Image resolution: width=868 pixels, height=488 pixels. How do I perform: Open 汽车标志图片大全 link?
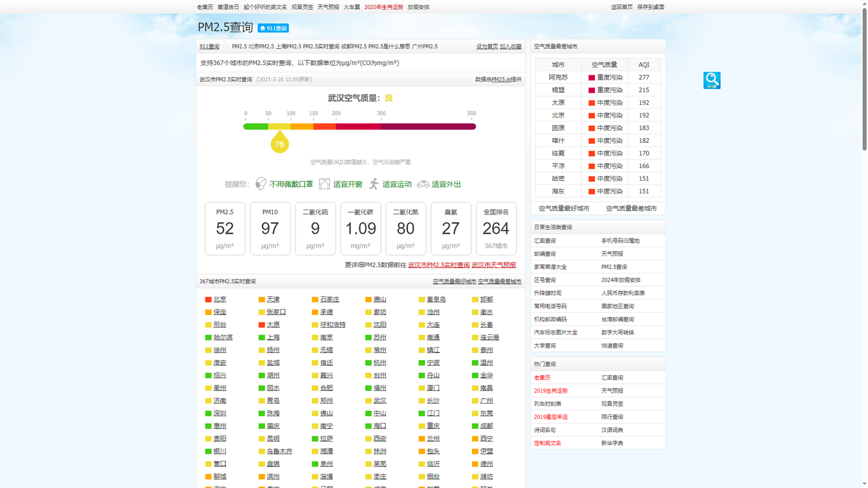556,333
